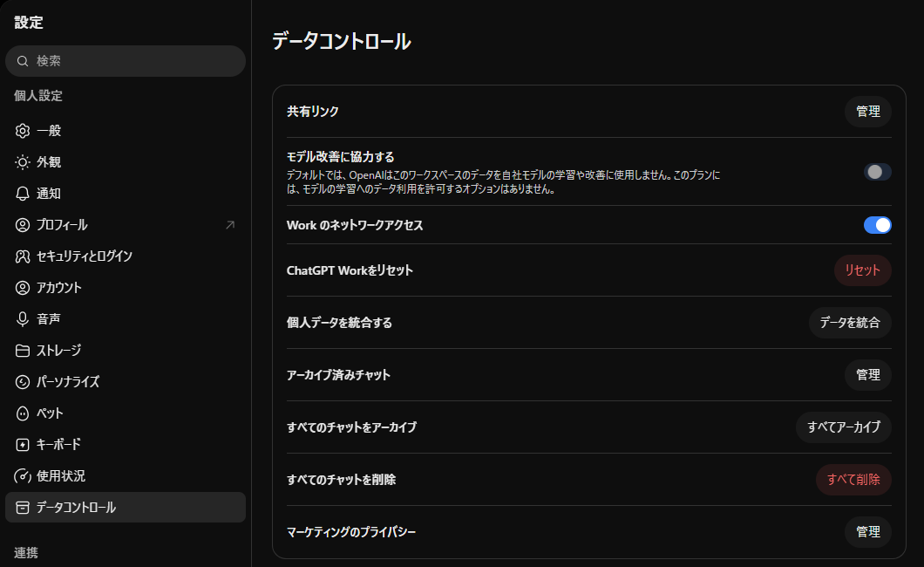Open 外観 settings section
Image resolution: width=924 pixels, height=567 pixels.
[x=125, y=162]
